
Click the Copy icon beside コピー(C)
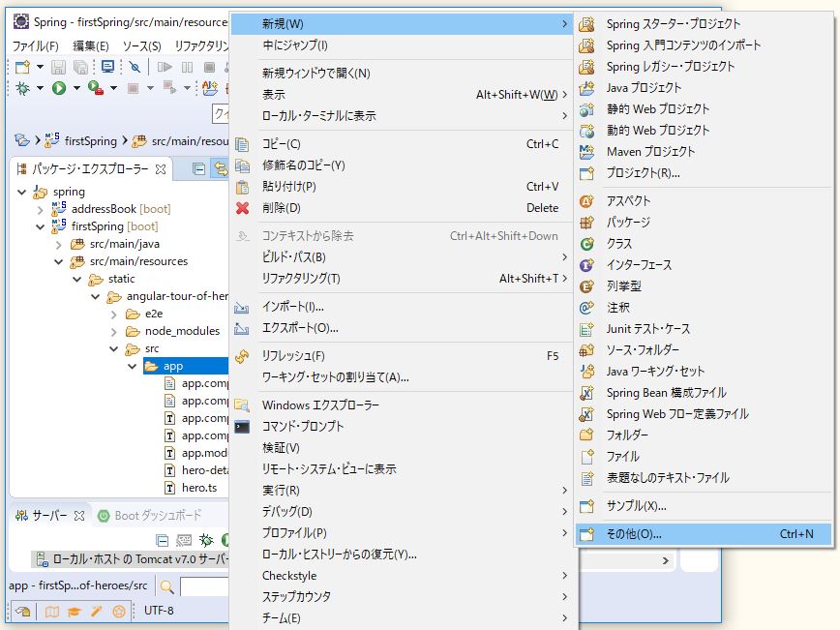click(x=242, y=144)
